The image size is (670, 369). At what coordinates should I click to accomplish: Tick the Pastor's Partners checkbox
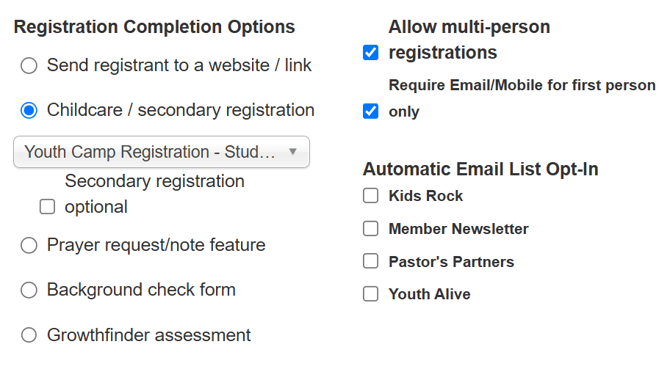(370, 261)
